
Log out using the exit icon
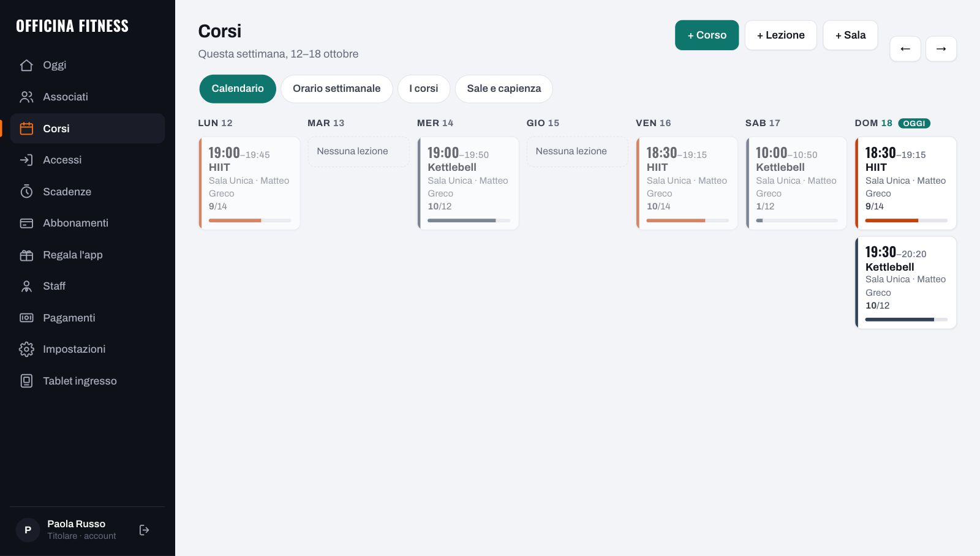point(145,530)
